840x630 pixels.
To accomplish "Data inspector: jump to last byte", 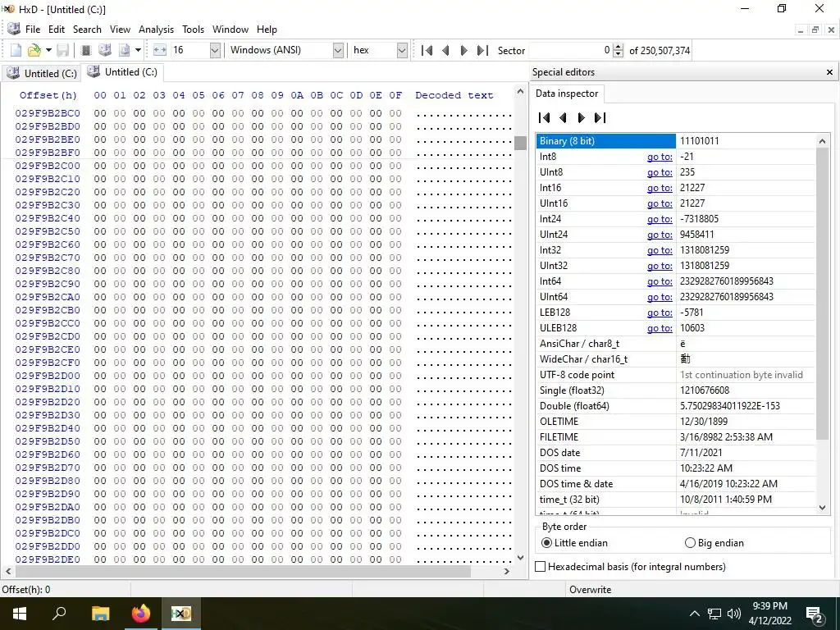I will coord(600,118).
